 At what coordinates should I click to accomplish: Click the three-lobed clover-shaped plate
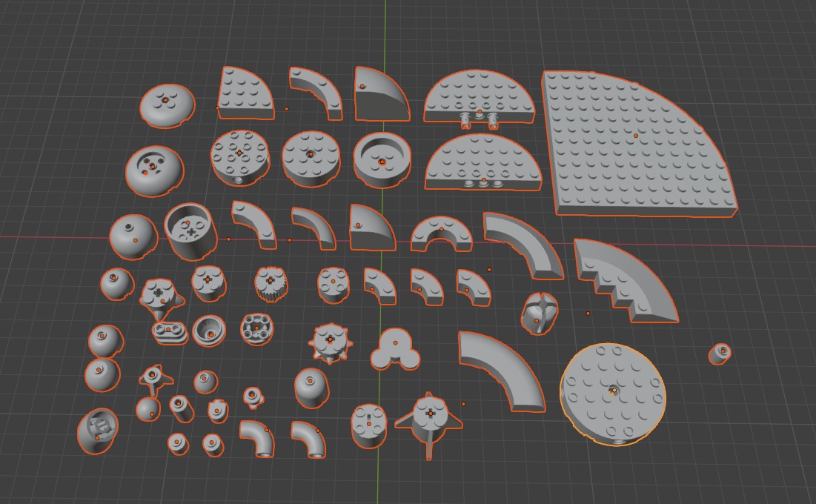(395, 349)
